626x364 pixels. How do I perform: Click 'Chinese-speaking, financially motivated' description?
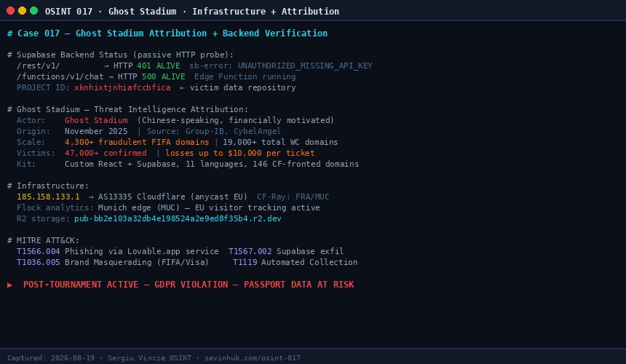[236, 120]
